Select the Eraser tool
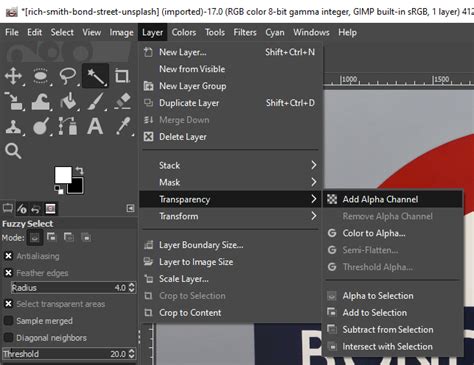Screen dimensions: 474x365 coord(122,101)
